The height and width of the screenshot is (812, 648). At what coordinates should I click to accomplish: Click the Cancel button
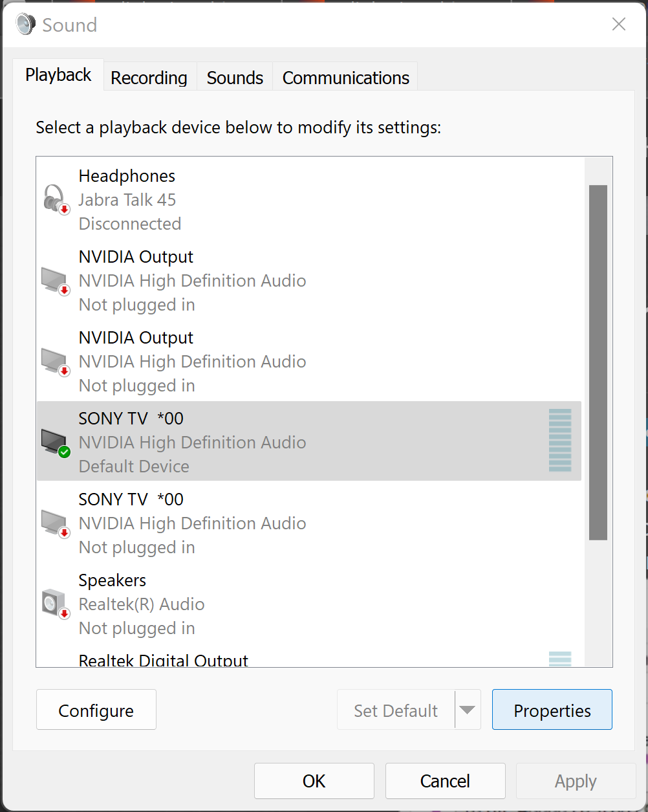(446, 781)
